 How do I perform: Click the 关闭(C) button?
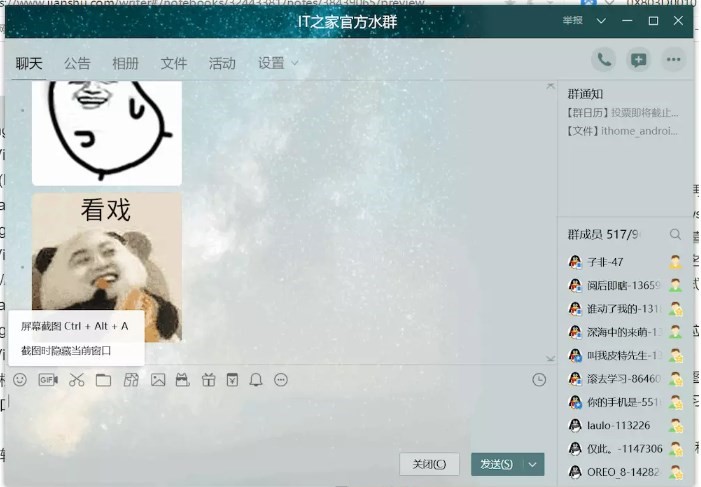coord(429,464)
